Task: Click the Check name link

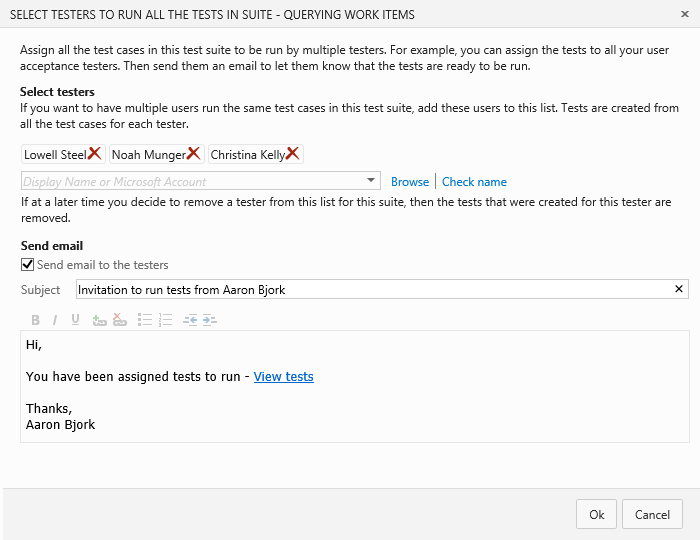Action: 474,182
